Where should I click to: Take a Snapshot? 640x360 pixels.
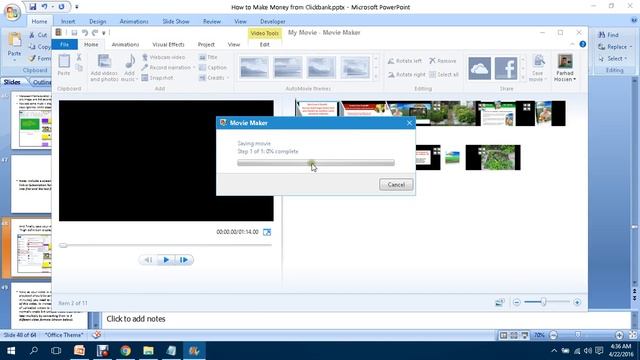158,78
